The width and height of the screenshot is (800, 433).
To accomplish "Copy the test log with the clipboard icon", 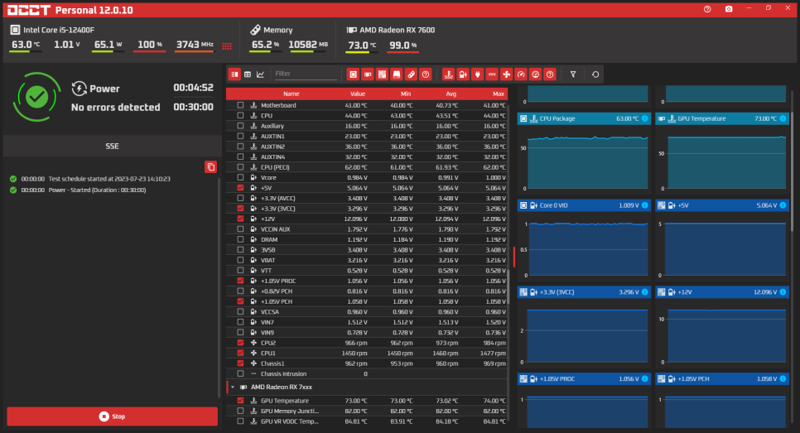I will [x=211, y=167].
